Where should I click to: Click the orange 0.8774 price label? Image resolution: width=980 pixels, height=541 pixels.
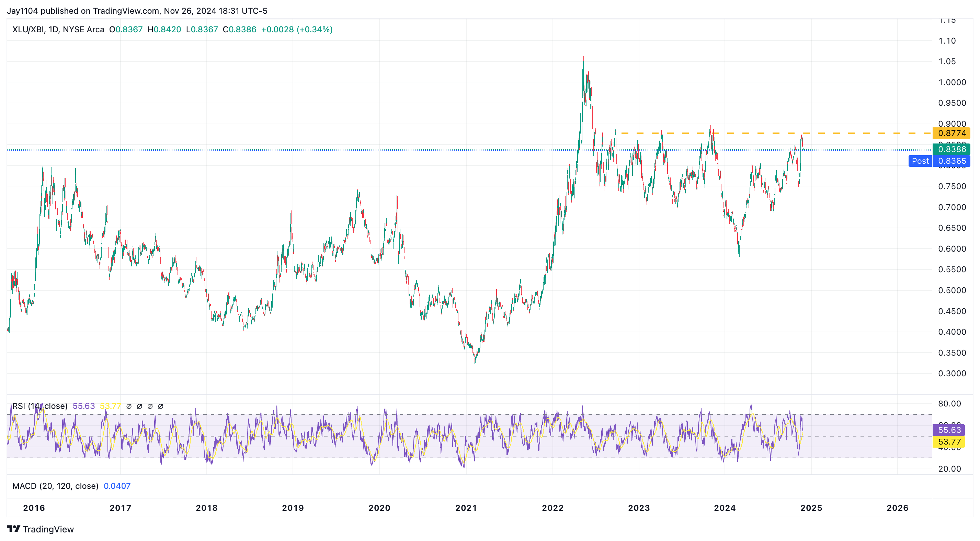coord(951,133)
